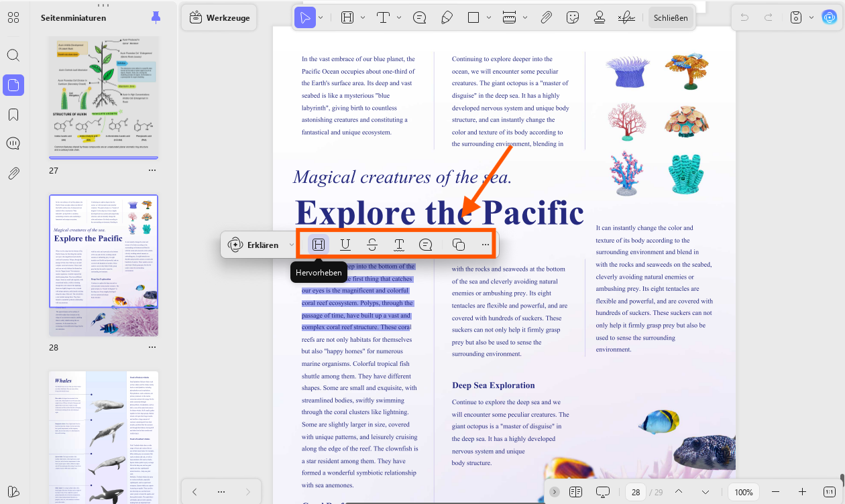The image size is (845, 504).
Task: Select page 27 thumbnail
Action: [x=103, y=97]
